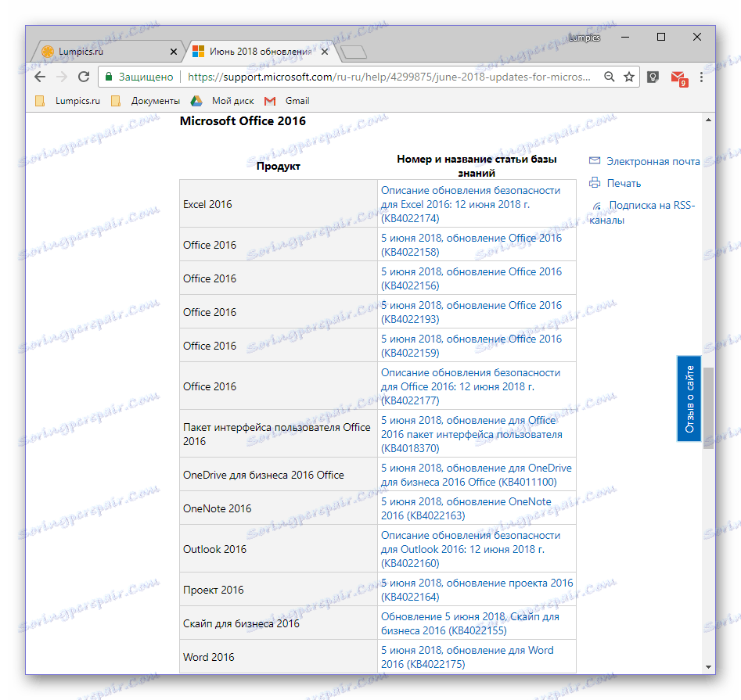Screen dimensions: 741x700
Task: Open the language interface pack KB4018370 link
Action: pos(472,434)
